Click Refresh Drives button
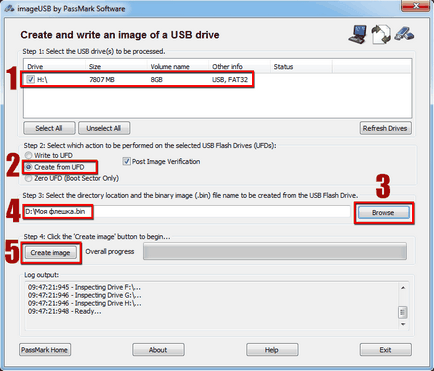The image size is (434, 371). [385, 128]
